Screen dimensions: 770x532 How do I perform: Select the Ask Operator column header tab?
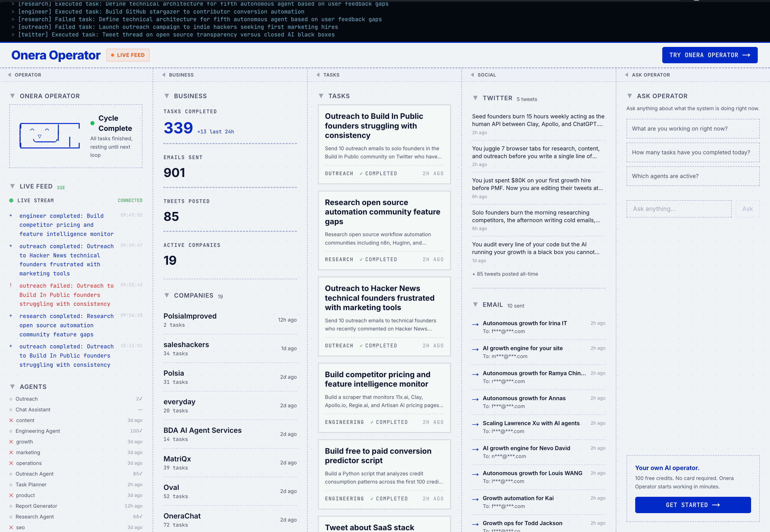(650, 75)
